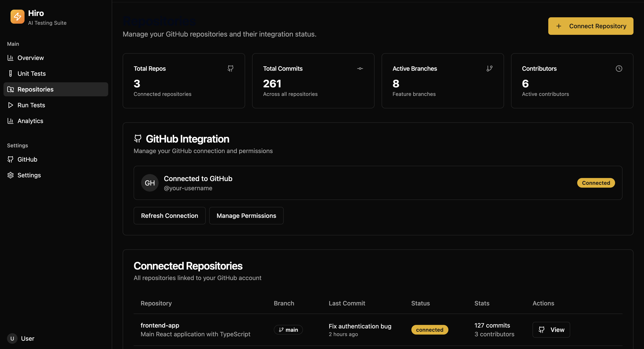Click the user avatar U in sidebar
Screen dimensions: 644x349
point(12,338)
